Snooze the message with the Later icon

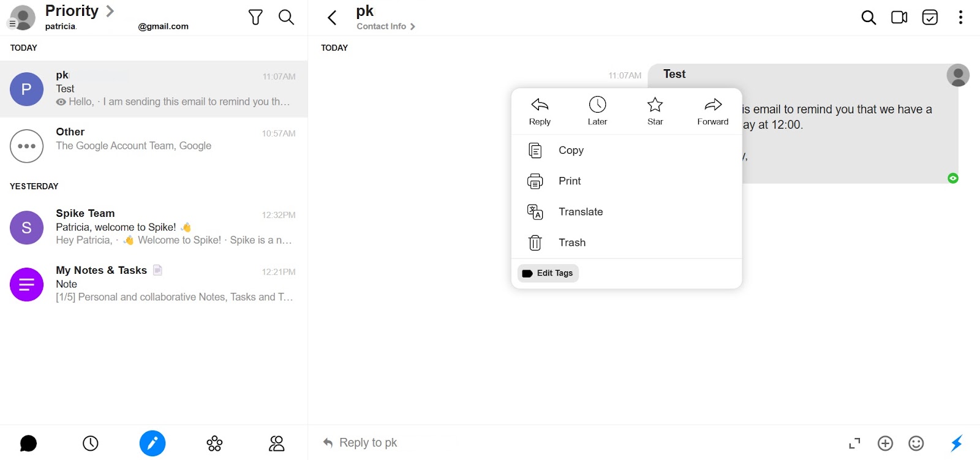point(597,110)
